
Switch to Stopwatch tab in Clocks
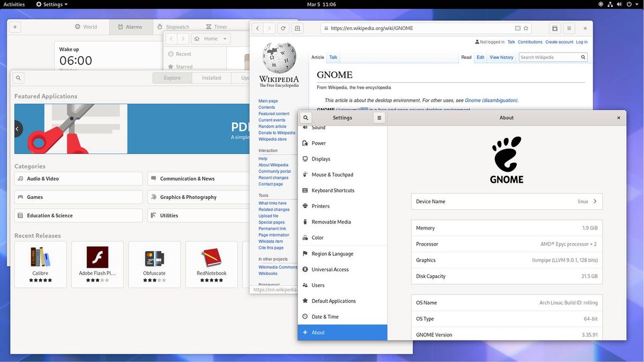point(173,27)
